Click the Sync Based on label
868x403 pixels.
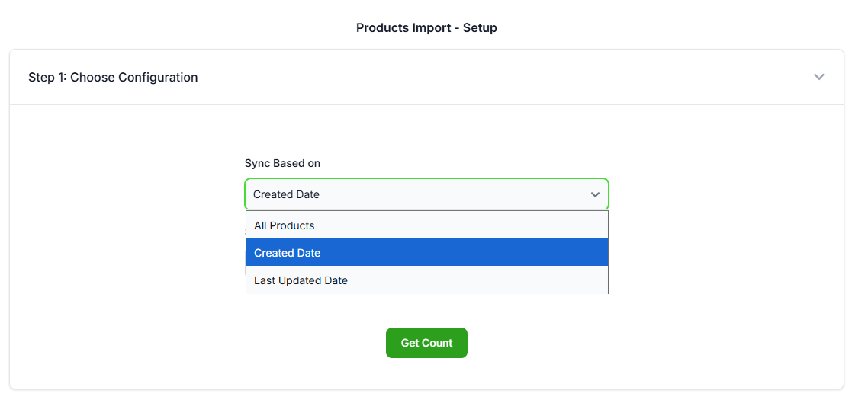[282, 163]
